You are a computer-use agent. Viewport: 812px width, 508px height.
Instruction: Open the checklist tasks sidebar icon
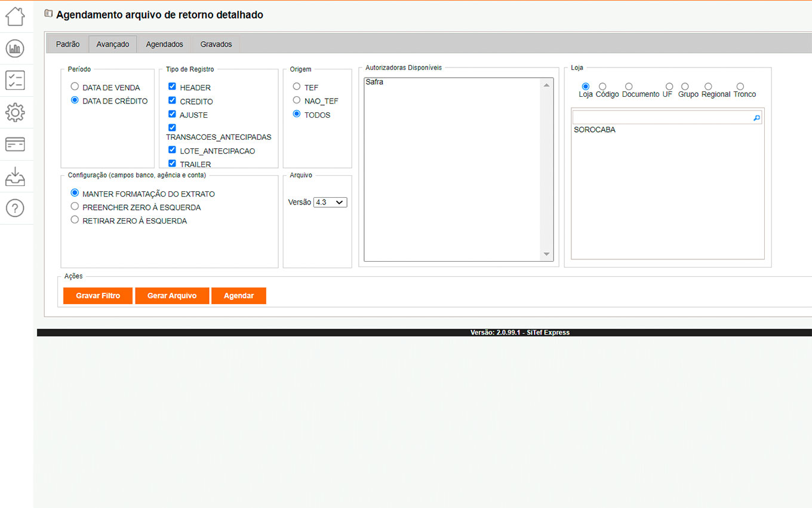pyautogui.click(x=15, y=80)
